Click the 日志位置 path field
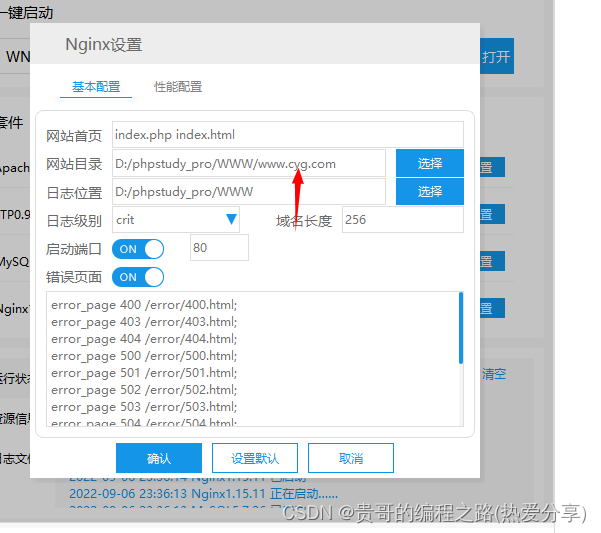Screen dimensions: 601x533 (249, 192)
